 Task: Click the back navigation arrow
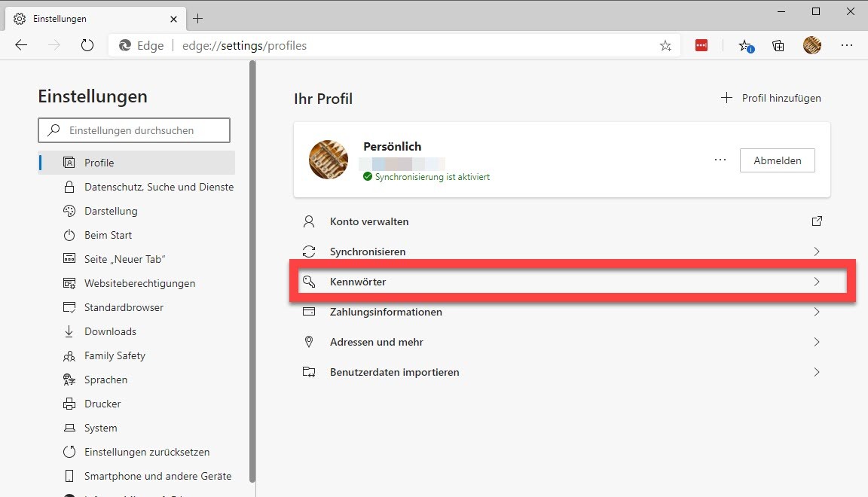pyautogui.click(x=21, y=45)
